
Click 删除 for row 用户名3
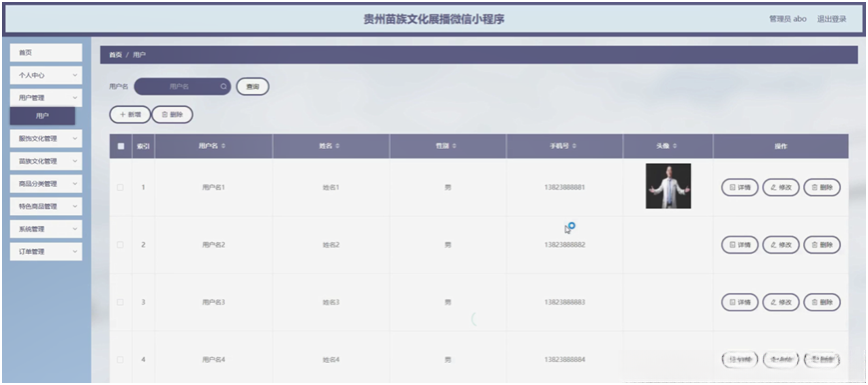tap(822, 302)
